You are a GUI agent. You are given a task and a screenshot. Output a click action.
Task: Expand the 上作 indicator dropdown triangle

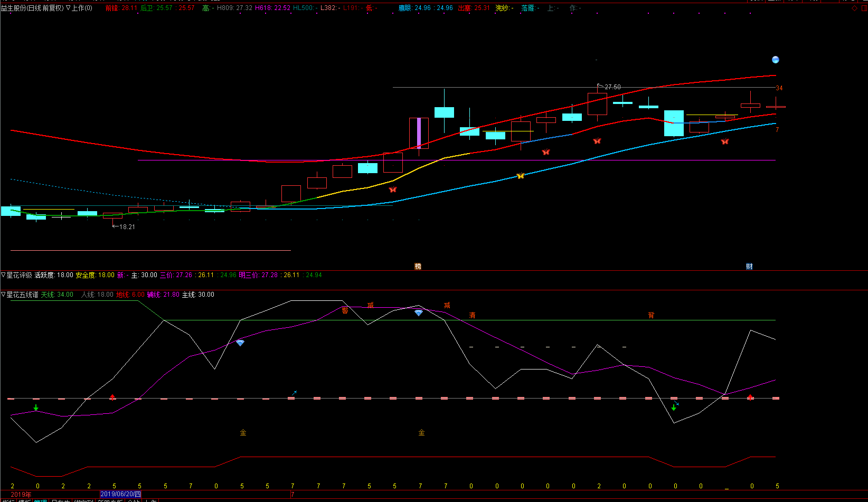tap(68, 8)
